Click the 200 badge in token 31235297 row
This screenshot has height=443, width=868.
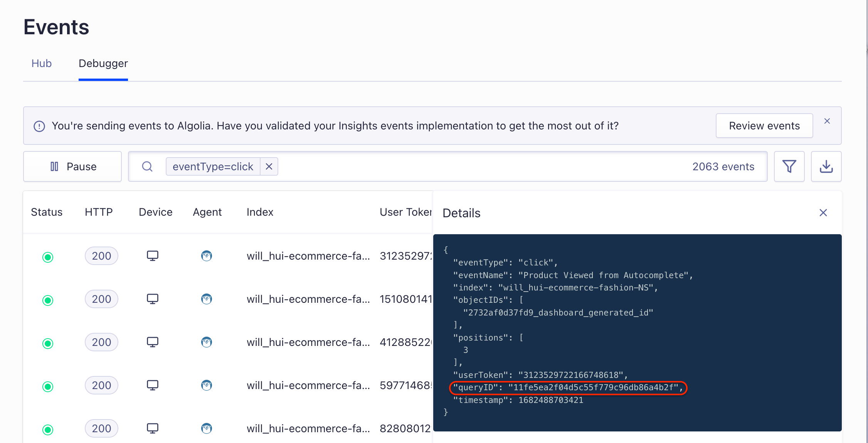click(101, 256)
